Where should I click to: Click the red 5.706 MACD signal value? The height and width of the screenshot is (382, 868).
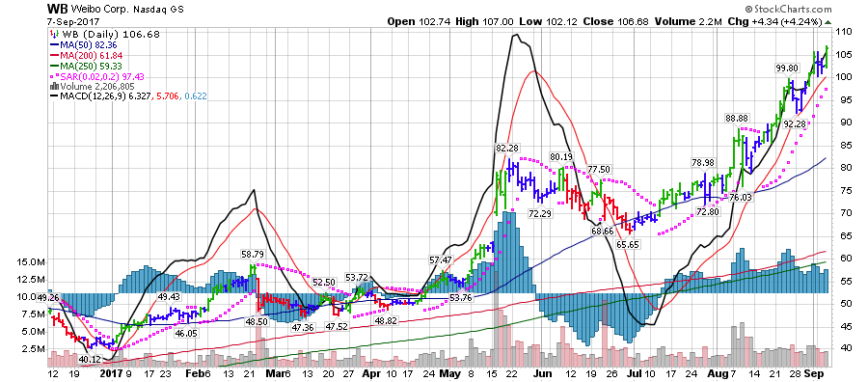(167, 97)
